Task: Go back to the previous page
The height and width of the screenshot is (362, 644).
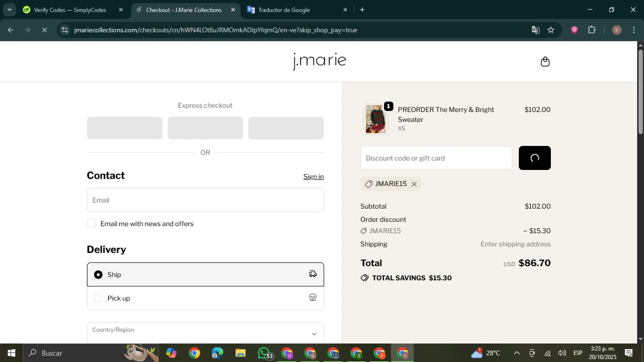Action: point(11,30)
